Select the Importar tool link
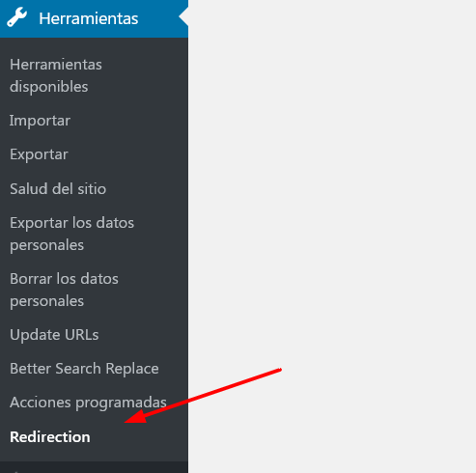Viewport: 476px width, 473px height. [40, 121]
